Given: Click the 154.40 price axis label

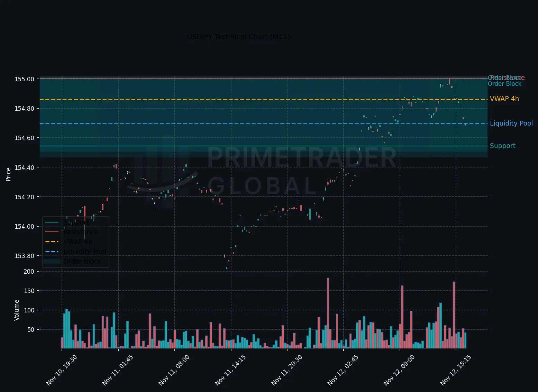Looking at the screenshot, I should tap(24, 167).
